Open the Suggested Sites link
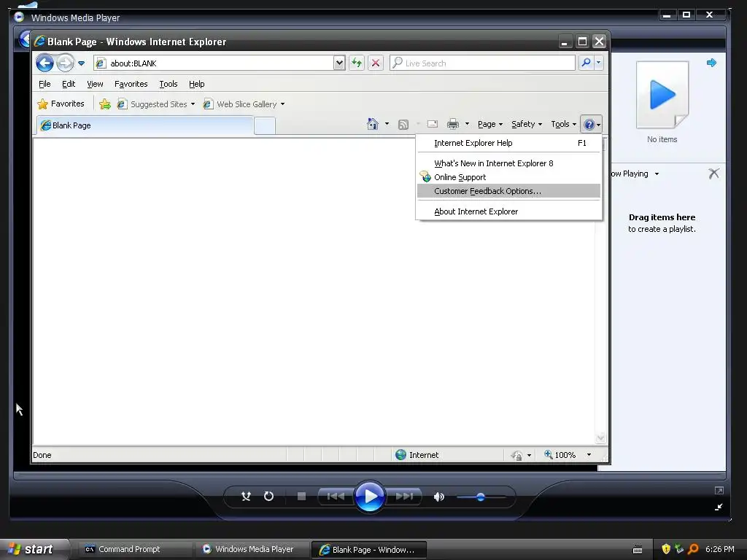Image resolution: width=747 pixels, height=560 pixels. [156, 104]
